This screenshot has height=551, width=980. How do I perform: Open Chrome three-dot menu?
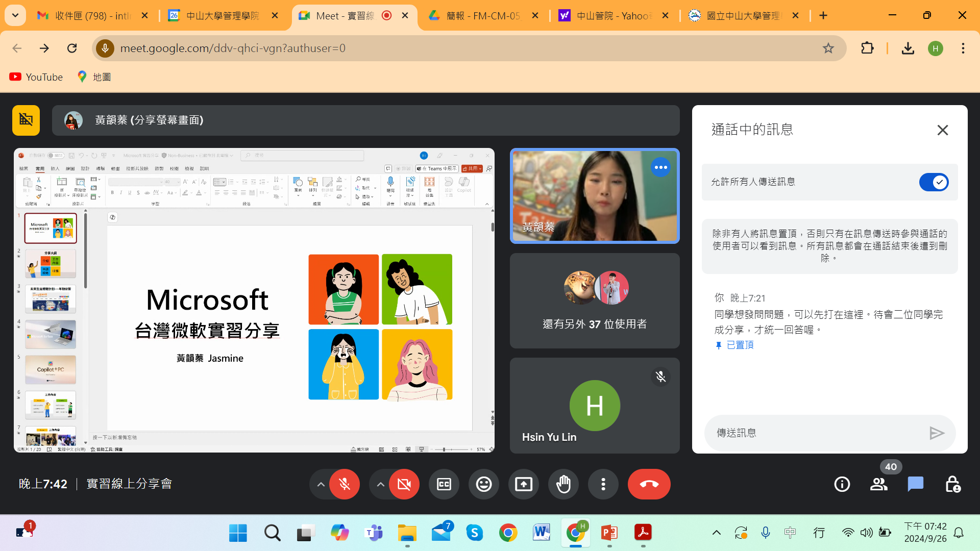(963, 48)
